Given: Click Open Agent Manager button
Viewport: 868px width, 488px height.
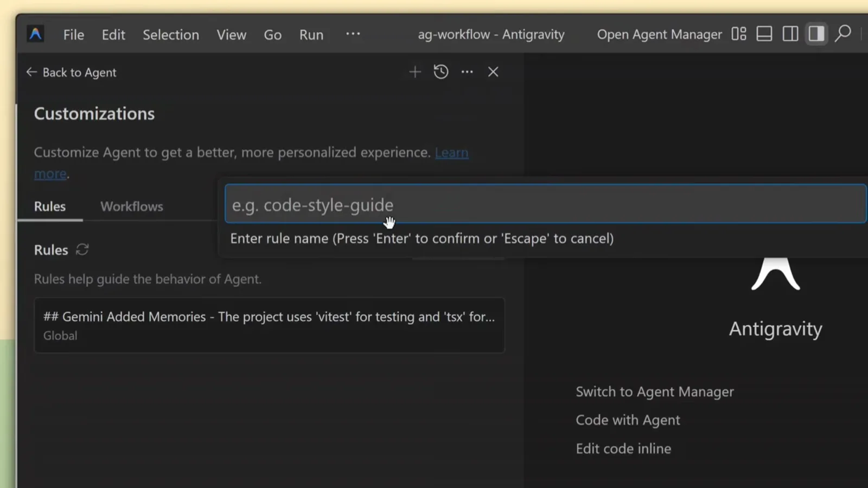Looking at the screenshot, I should pos(660,34).
